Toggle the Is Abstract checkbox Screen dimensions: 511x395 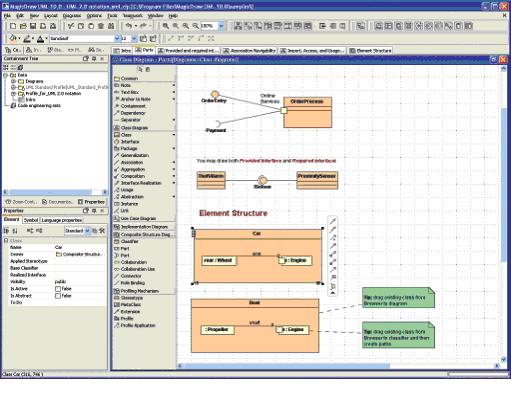click(58, 296)
